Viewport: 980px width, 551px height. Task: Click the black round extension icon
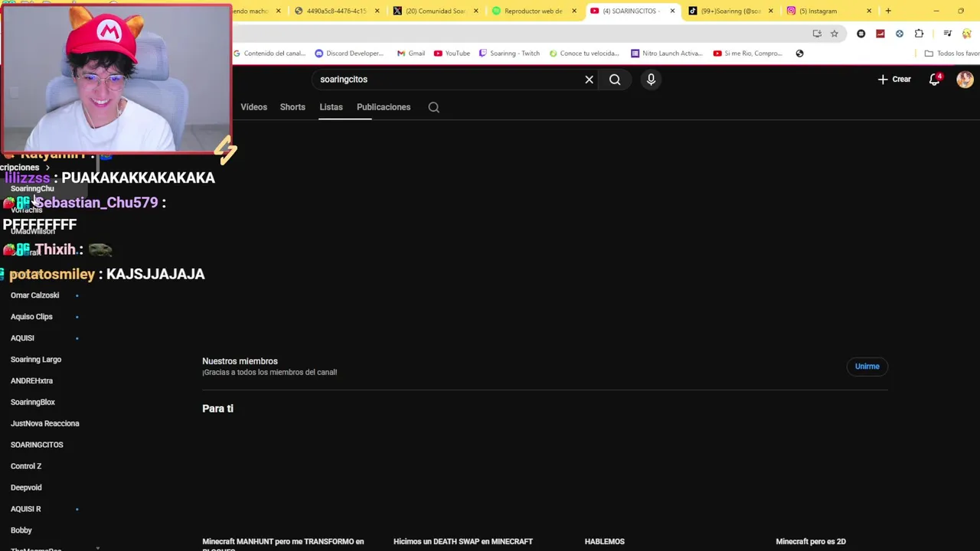click(x=861, y=34)
